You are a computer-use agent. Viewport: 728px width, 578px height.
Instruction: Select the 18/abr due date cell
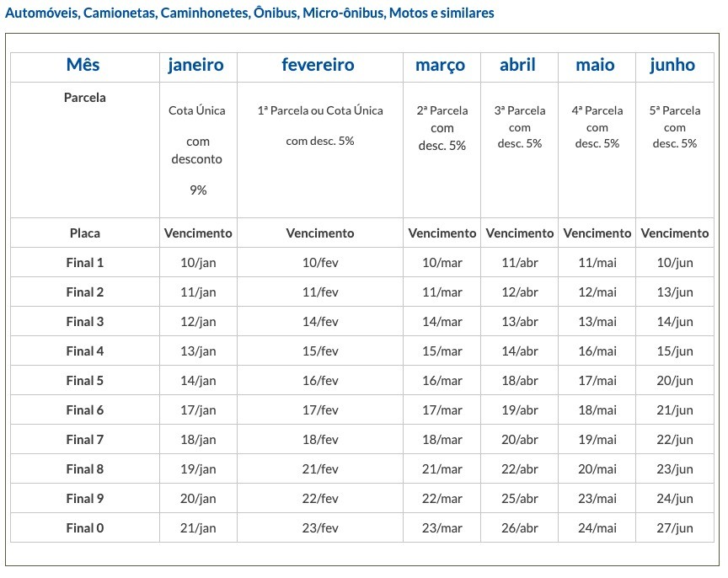pyautogui.click(x=520, y=381)
